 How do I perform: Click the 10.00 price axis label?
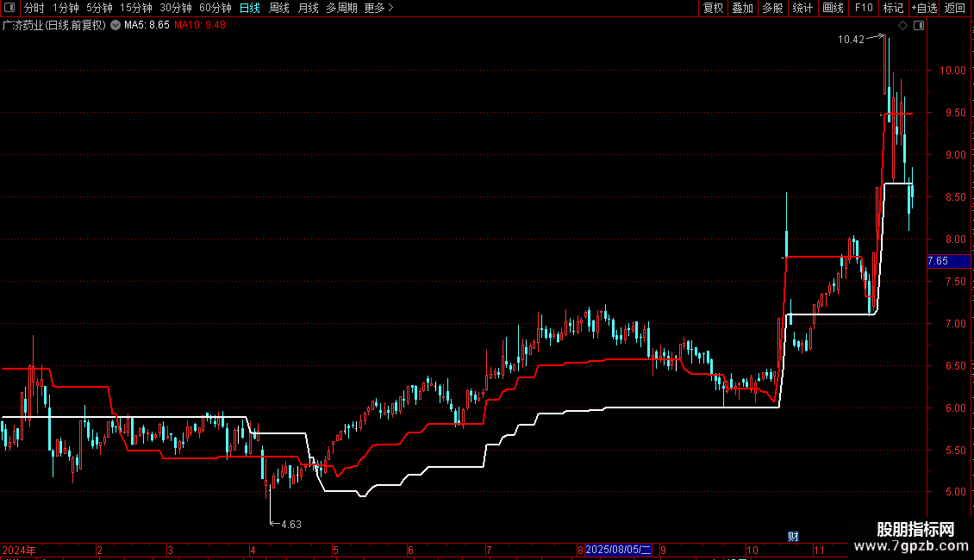point(952,71)
